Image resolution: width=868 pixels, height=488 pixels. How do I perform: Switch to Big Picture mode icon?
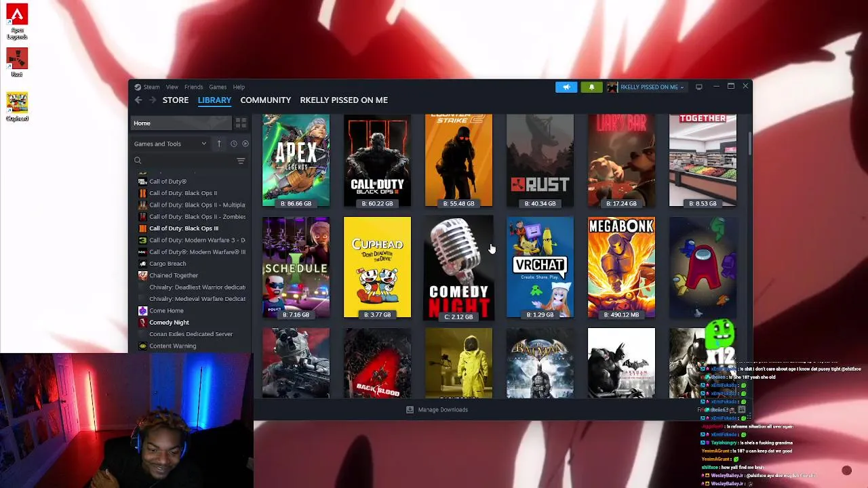click(698, 87)
